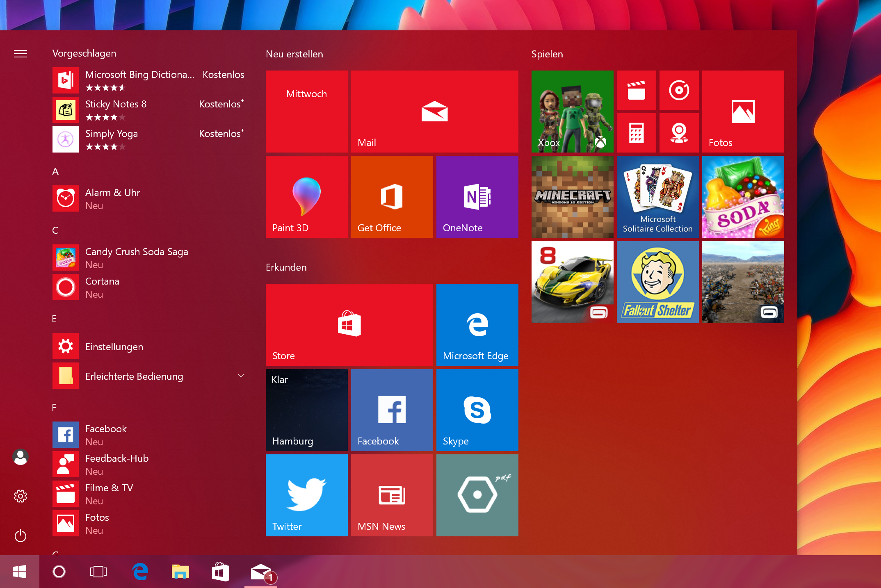Open Microsoft Bing Dictionary suggestion
The height and width of the screenshot is (588, 881).
149,80
